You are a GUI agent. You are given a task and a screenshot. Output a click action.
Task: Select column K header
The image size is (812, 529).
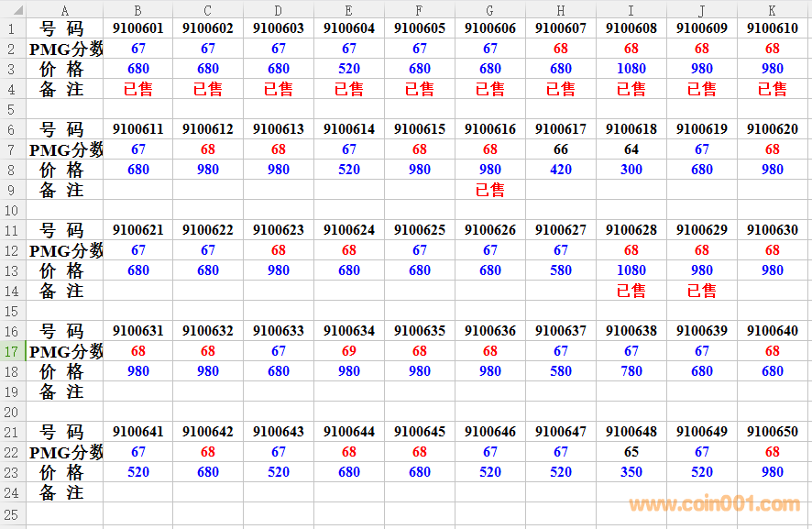[772, 9]
